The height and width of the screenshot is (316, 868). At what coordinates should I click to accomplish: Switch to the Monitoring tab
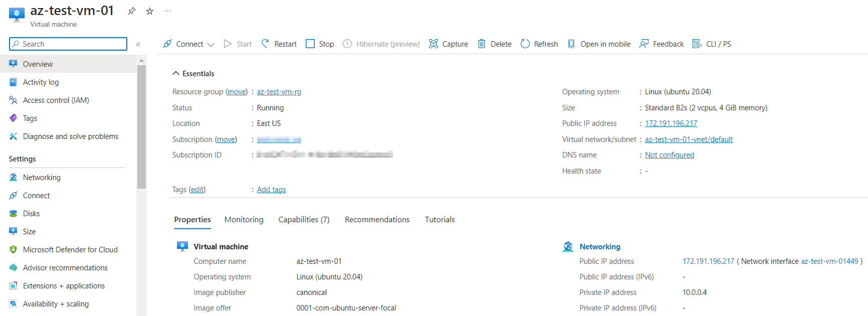point(244,220)
